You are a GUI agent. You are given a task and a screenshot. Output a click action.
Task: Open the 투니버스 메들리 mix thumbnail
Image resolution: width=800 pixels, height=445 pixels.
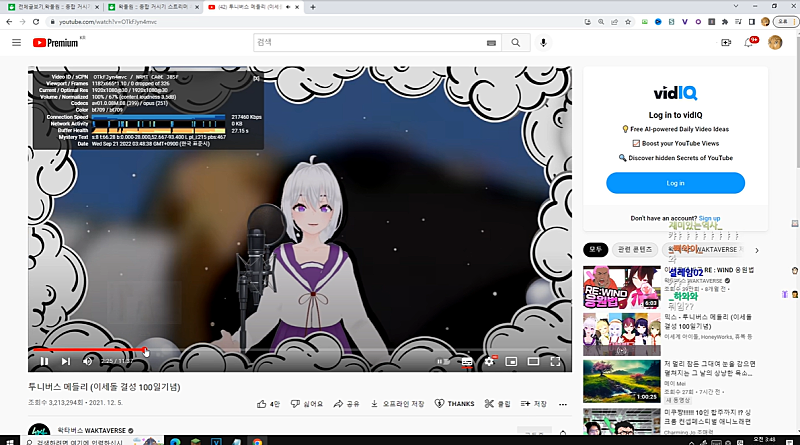[622, 334]
